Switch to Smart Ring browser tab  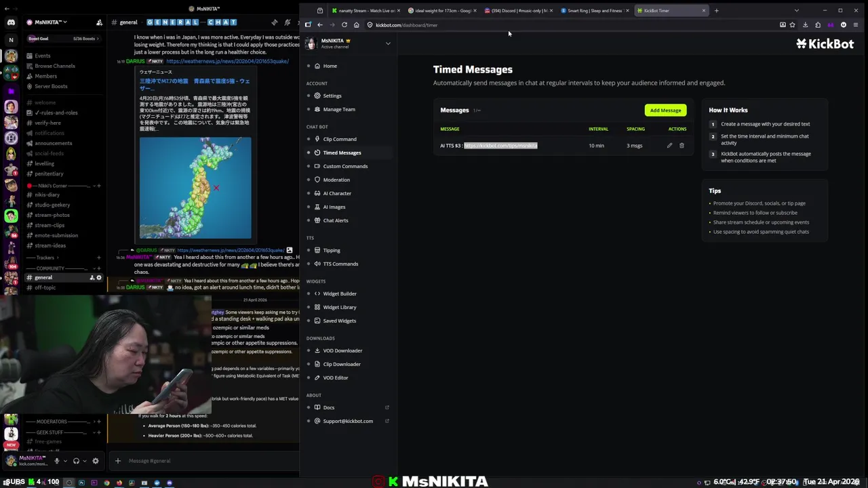coord(594,11)
